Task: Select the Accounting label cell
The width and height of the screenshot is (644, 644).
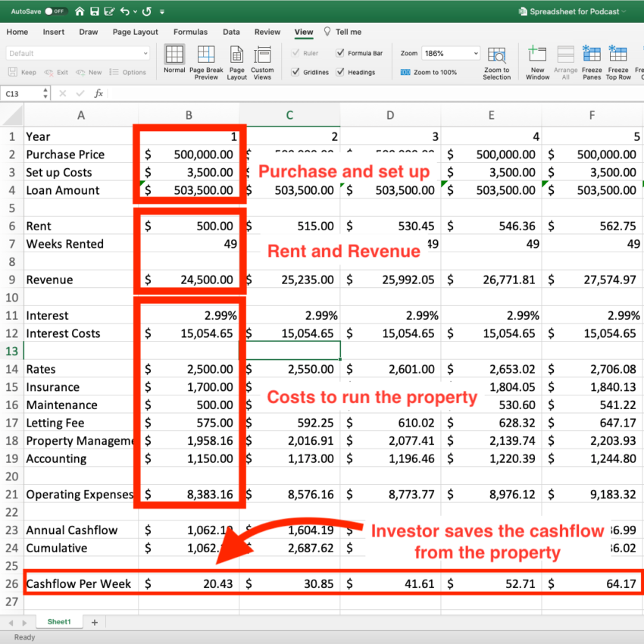Action: point(81,458)
